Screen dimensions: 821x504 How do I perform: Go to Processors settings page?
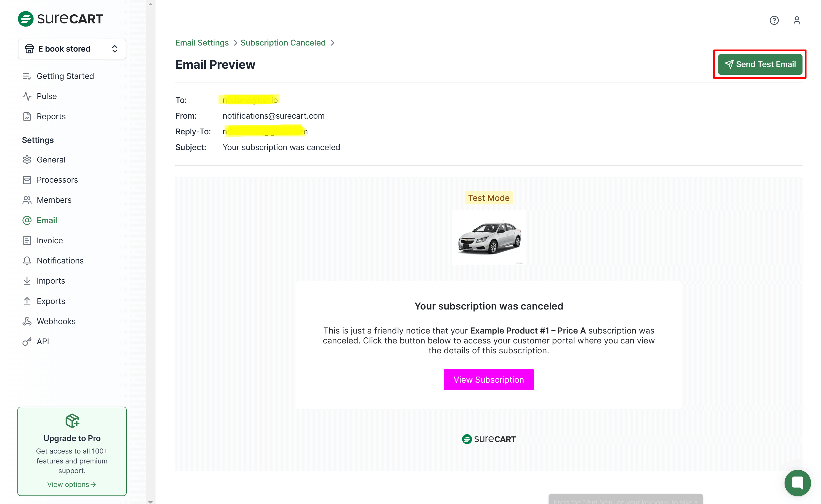(57, 180)
